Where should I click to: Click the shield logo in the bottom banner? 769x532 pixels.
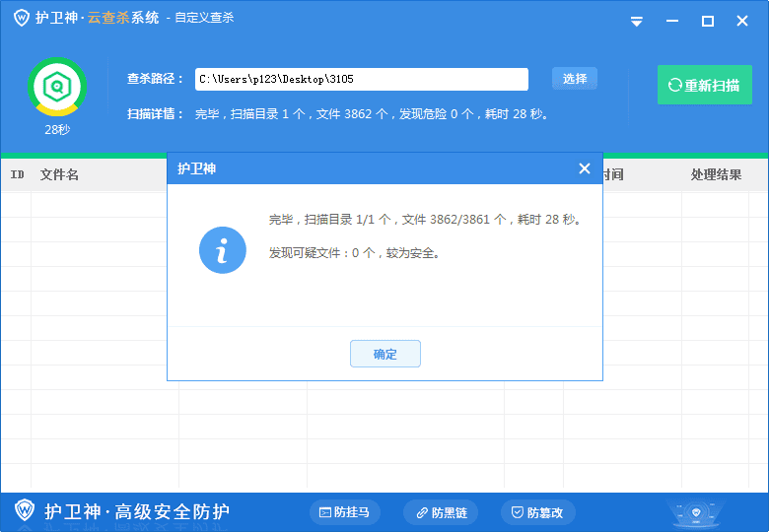24,510
